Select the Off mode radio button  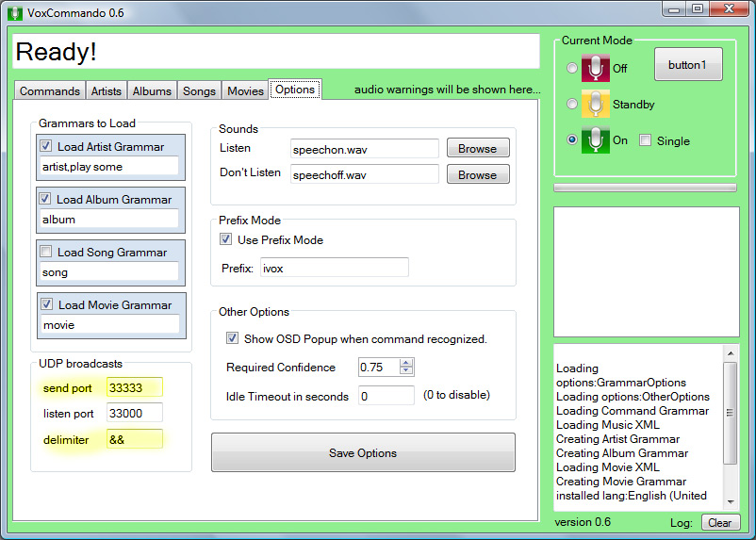click(572, 68)
